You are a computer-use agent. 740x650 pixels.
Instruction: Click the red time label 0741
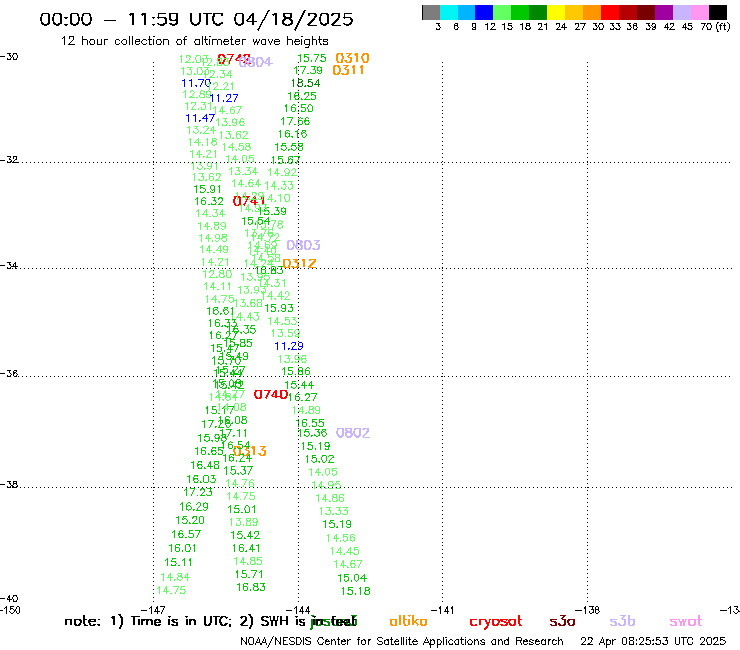click(x=249, y=201)
